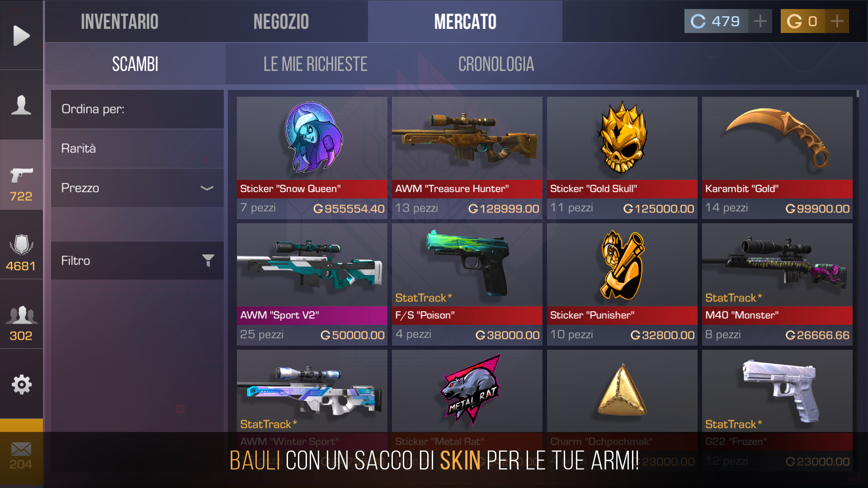Screen dimensions: 868x488
Task: Select the Karambit "Gold" listing
Action: coord(777,158)
